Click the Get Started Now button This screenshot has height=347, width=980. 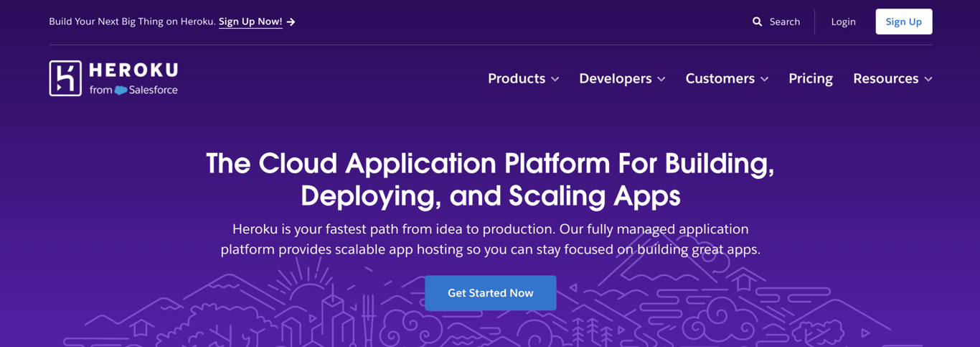(x=491, y=293)
